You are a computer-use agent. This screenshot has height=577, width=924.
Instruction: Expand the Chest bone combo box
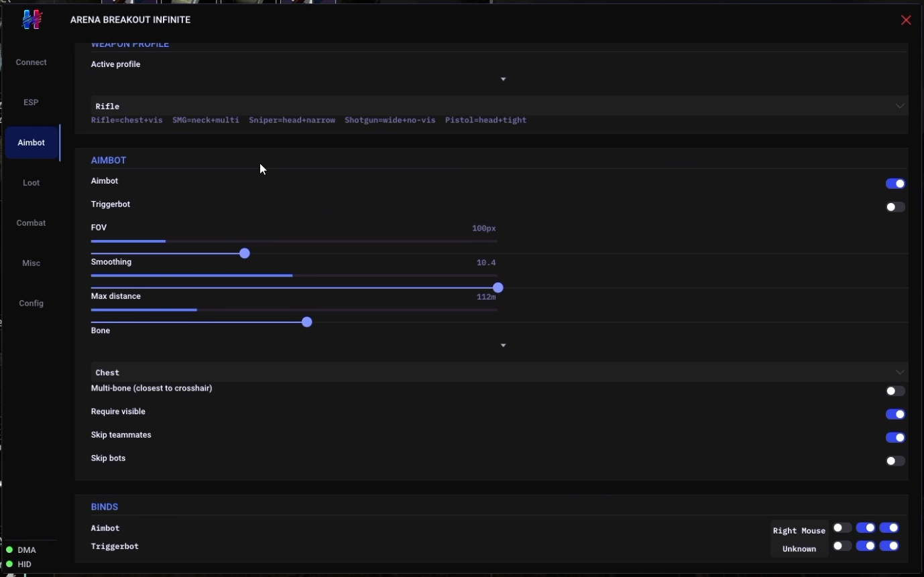click(x=500, y=372)
